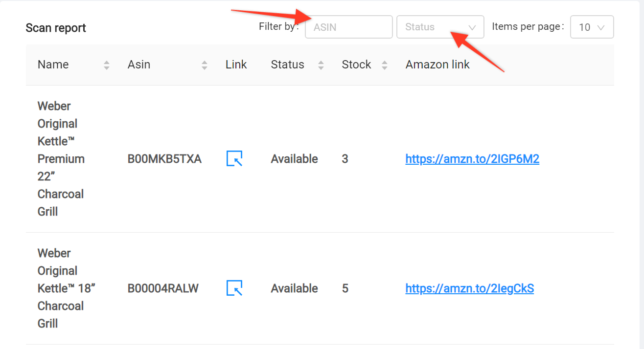The width and height of the screenshot is (644, 349).
Task: Open the Items per page dropdown
Action: [x=591, y=27]
